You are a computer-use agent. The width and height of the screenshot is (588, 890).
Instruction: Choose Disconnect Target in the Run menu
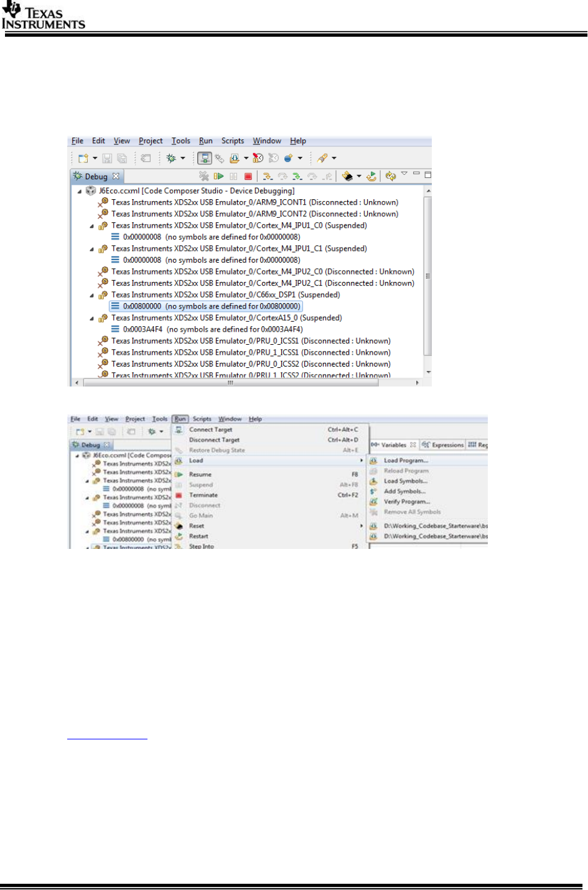214,440
